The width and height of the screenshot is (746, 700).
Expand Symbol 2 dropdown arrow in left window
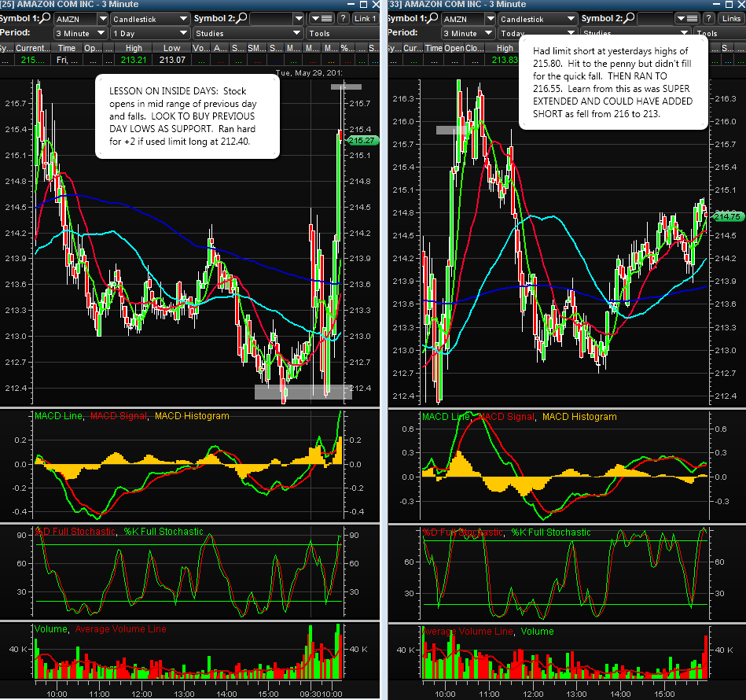pos(299,19)
